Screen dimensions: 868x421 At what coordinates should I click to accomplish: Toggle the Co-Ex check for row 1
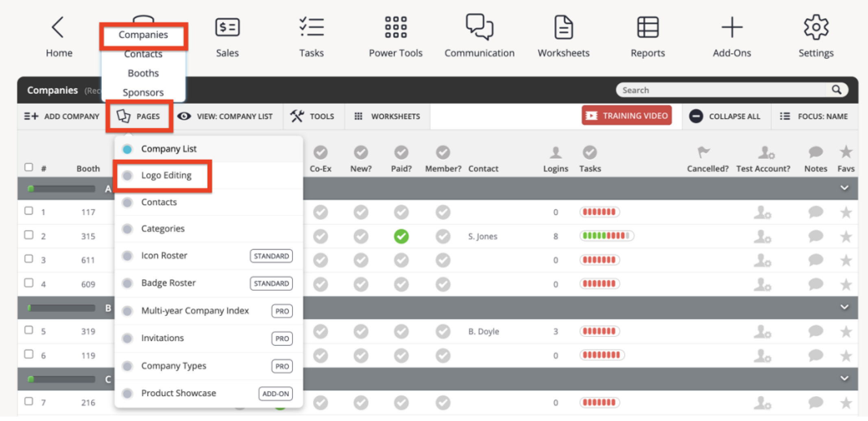321,212
